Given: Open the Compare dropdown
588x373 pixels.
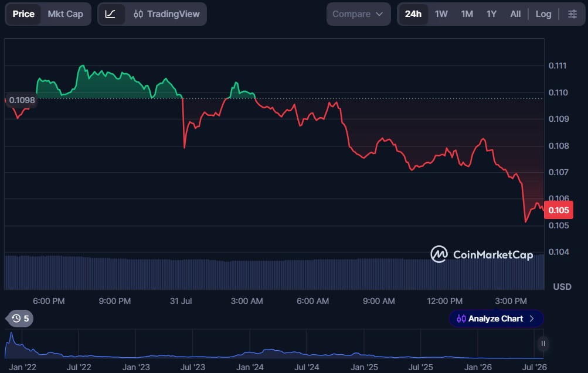Looking at the screenshot, I should pos(359,14).
